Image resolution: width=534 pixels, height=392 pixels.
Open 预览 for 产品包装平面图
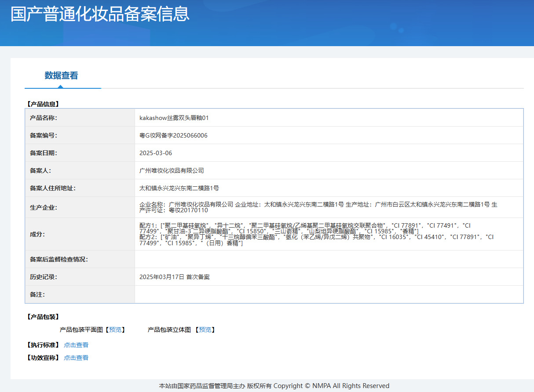tap(117, 330)
